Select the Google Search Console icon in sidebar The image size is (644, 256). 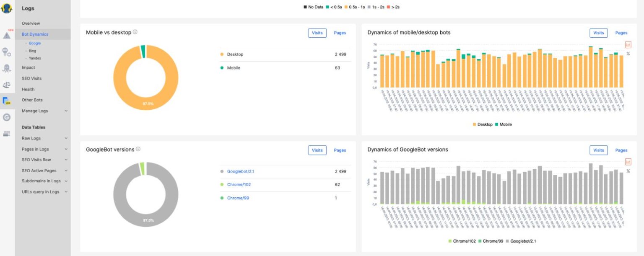[x=7, y=118]
